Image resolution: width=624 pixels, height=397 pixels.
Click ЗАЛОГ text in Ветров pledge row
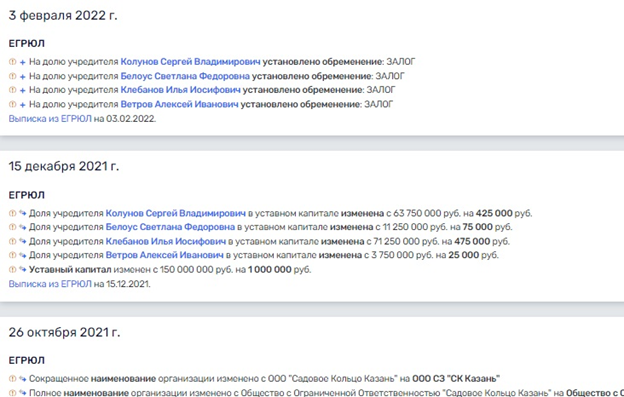point(379,104)
